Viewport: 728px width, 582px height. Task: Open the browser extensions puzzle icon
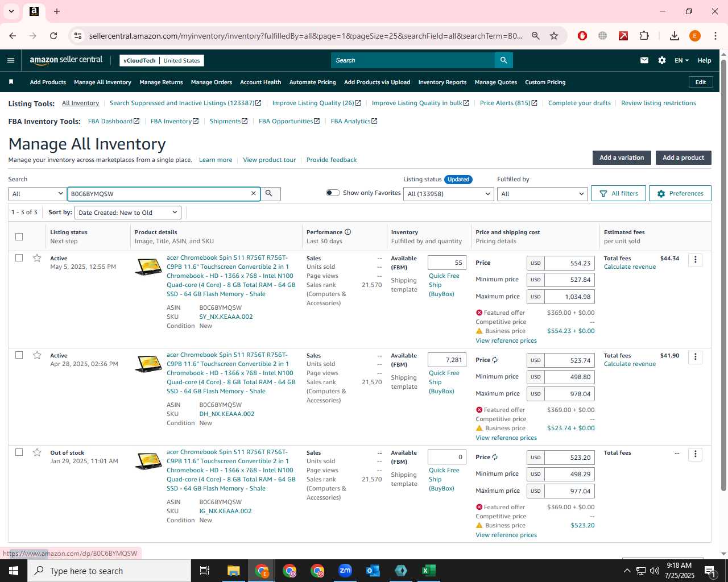pyautogui.click(x=644, y=36)
